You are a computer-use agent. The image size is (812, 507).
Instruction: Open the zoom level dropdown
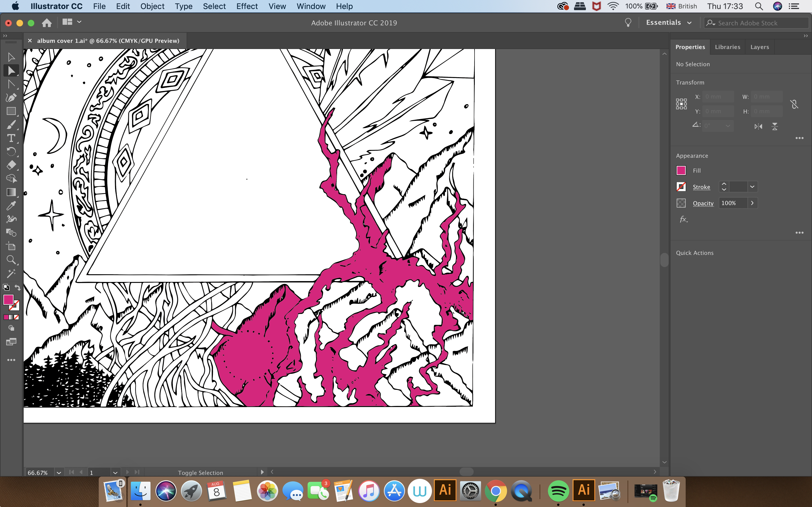59,472
